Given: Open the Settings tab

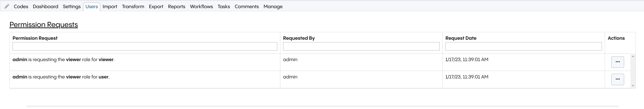Looking at the screenshot, I should click(x=71, y=6).
